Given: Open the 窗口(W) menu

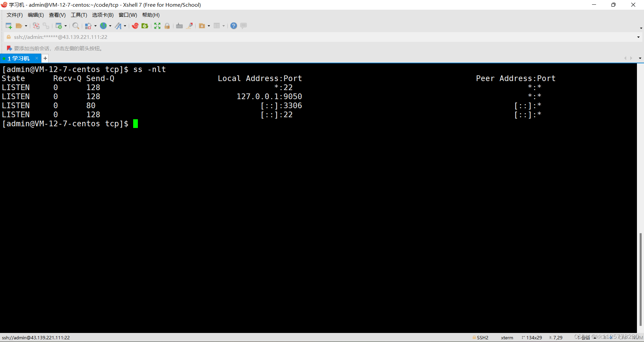Looking at the screenshot, I should click(128, 15).
